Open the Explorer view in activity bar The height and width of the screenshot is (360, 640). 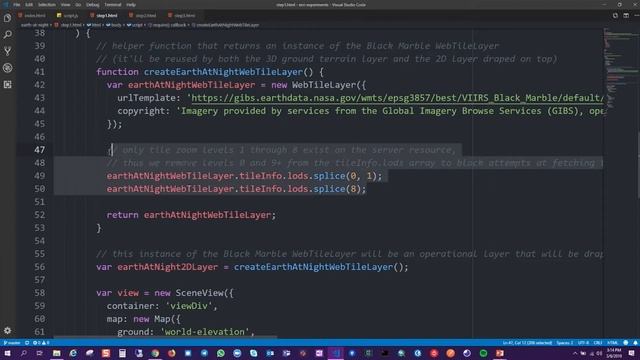[7, 18]
